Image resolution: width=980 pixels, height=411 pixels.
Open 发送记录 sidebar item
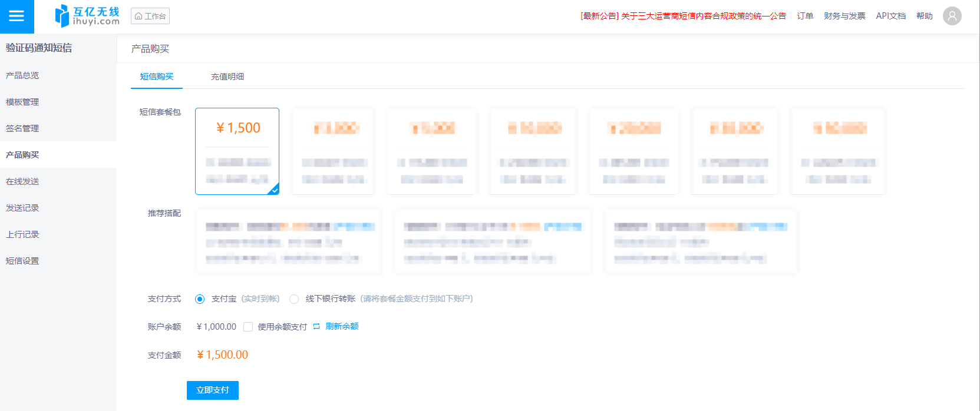pyautogui.click(x=22, y=208)
